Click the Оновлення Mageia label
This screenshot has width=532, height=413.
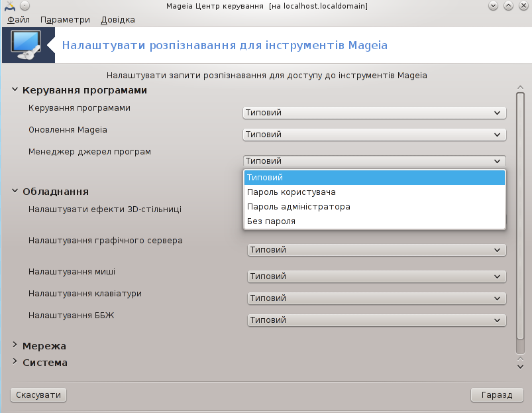(68, 130)
